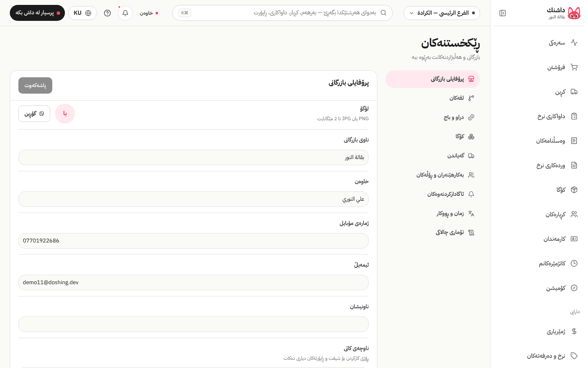This screenshot has height=368, width=588.
Task: Select پرۆفایلی بازرگانی settings tab
Action: (x=433, y=79)
